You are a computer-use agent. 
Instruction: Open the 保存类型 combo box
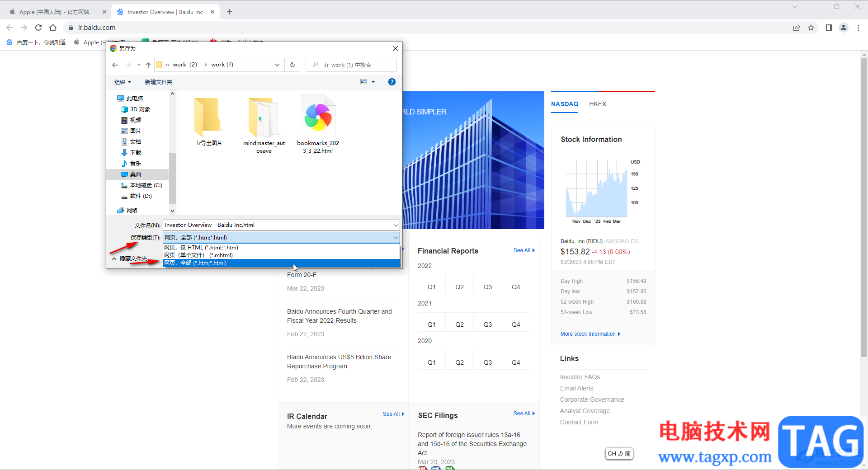281,238
